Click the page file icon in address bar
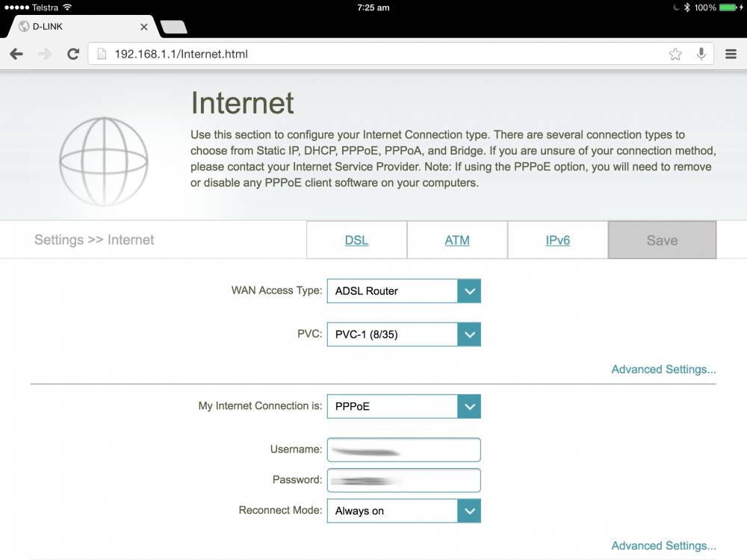The image size is (747, 560). pyautogui.click(x=102, y=54)
